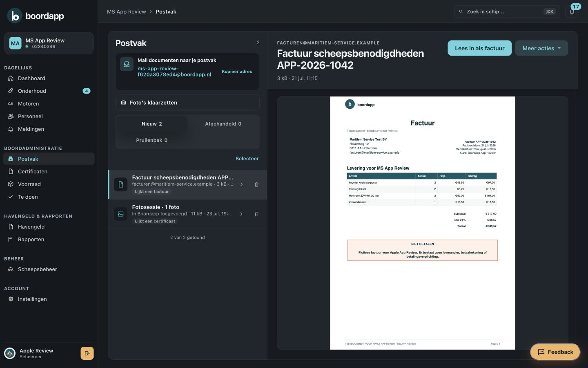
Task: Click the MS App Review breadcrumb
Action: 127,11
